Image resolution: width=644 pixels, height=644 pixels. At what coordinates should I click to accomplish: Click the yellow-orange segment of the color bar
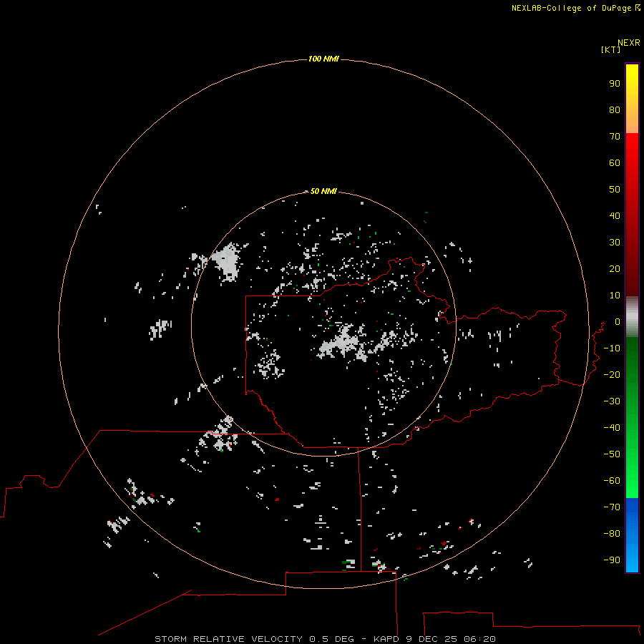[632, 99]
